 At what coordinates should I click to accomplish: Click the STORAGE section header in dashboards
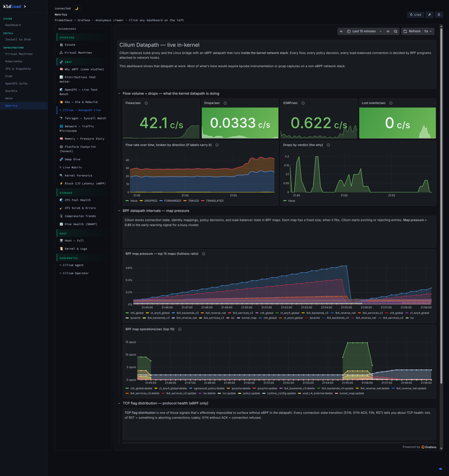pyautogui.click(x=83, y=193)
